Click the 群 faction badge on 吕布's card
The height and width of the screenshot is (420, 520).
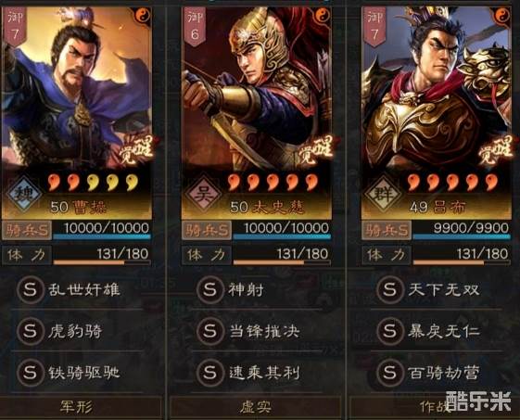pos(383,194)
